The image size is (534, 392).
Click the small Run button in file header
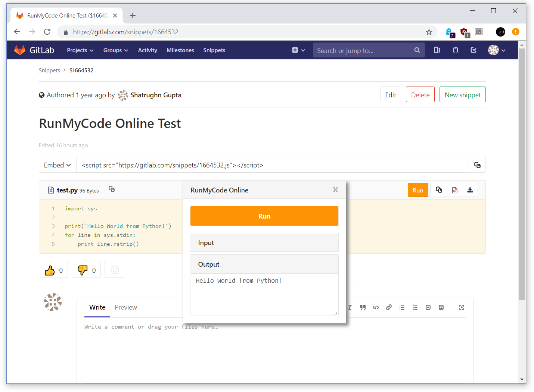point(418,190)
